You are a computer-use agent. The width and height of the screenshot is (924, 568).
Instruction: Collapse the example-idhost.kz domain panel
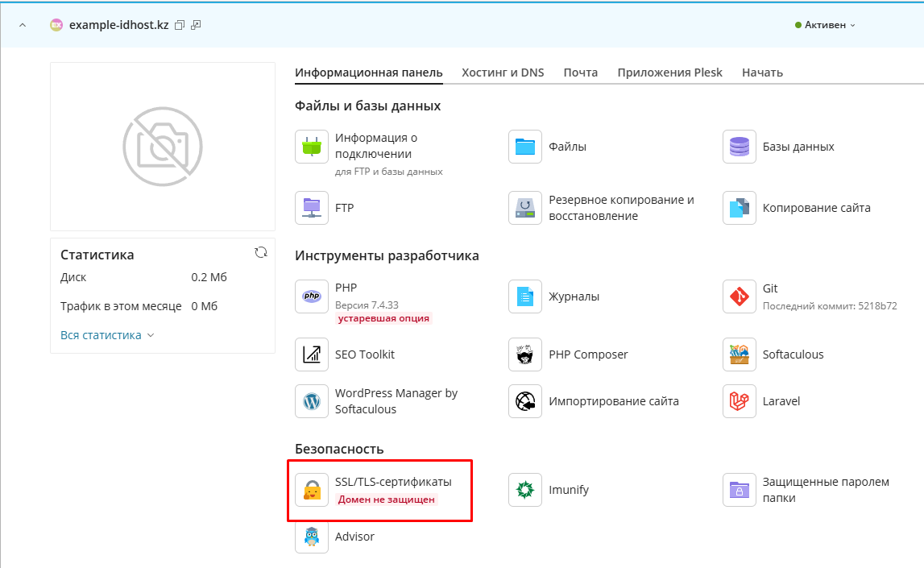pyautogui.click(x=23, y=25)
